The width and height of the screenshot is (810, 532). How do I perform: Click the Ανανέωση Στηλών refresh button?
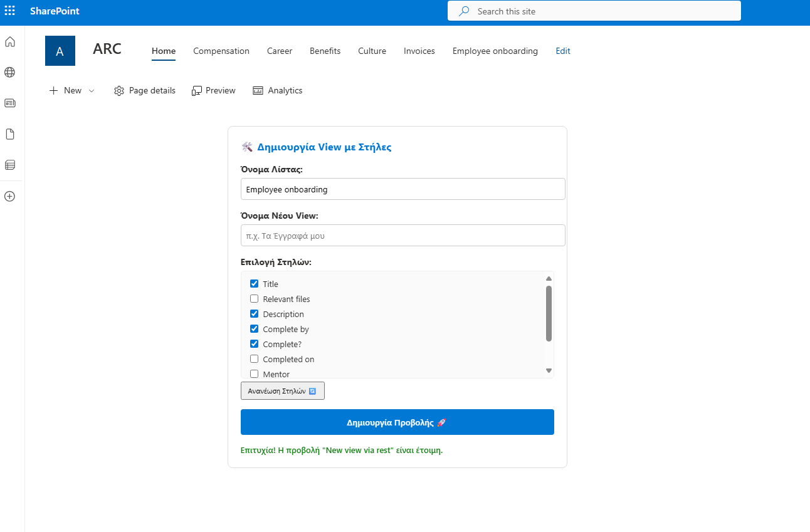coord(282,390)
